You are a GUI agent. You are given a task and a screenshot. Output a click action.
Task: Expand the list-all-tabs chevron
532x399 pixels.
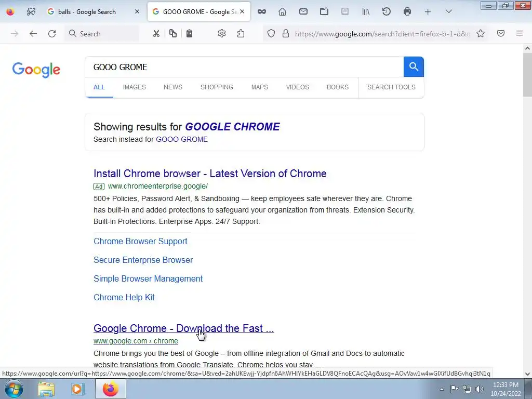[448, 12]
